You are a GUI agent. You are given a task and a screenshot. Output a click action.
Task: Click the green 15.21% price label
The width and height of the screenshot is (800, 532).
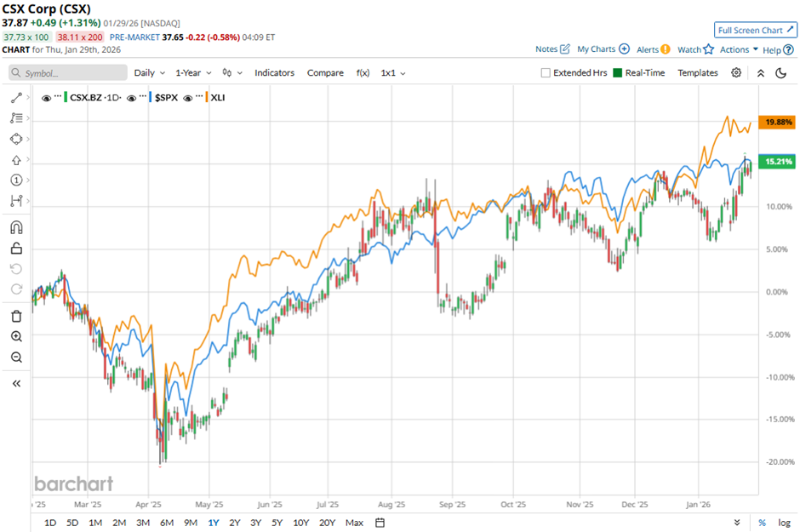tap(778, 162)
